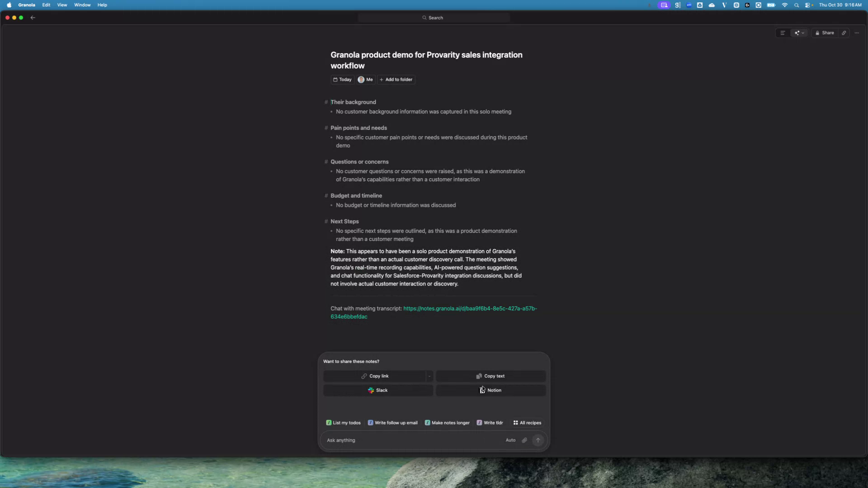Screen dimensions: 868x488
Task: Enable the Make notes longer recipe
Action: click(447, 422)
